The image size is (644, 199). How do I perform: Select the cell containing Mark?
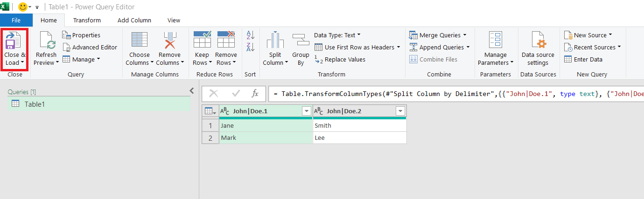click(x=266, y=137)
